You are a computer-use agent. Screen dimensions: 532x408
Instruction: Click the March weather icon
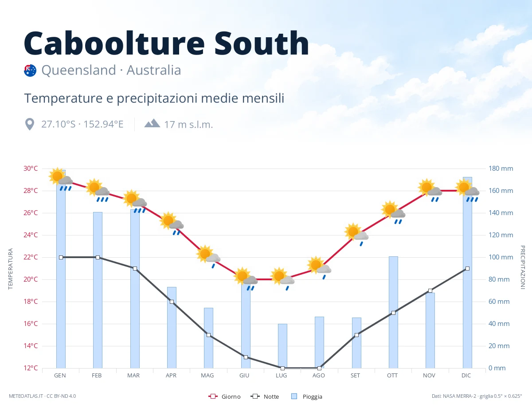point(135,201)
